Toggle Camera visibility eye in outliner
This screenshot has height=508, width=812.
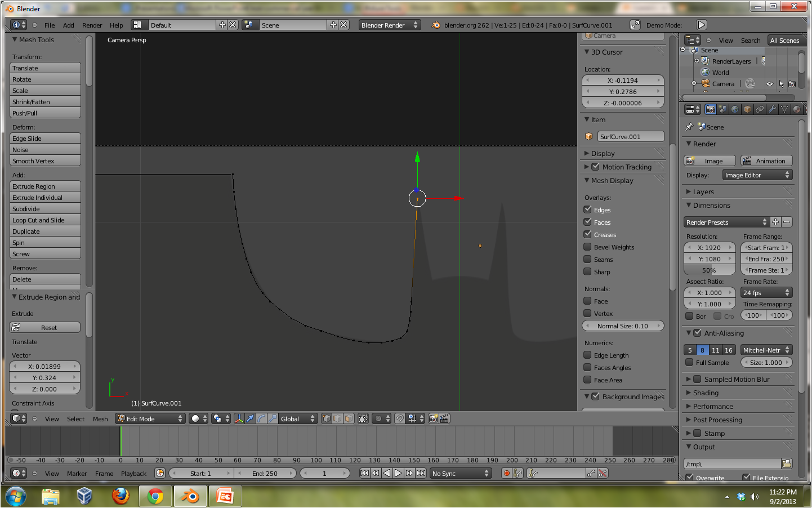pyautogui.click(x=769, y=84)
